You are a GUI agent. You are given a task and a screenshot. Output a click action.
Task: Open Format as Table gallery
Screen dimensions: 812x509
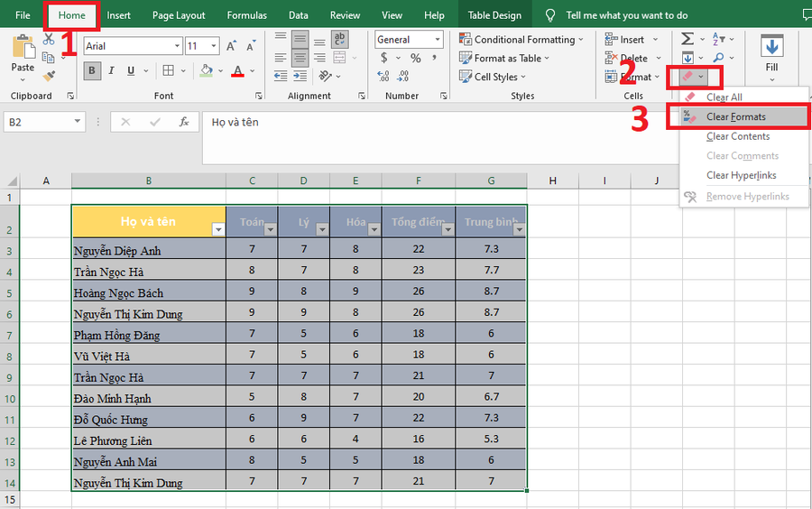[504, 58]
